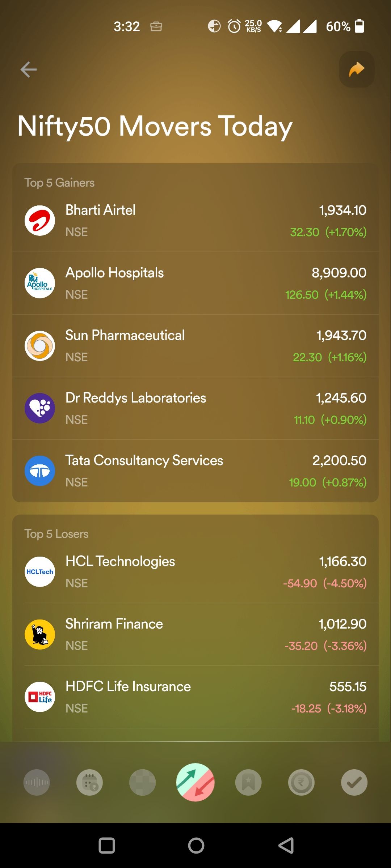Open the checkmark tab icon
Screen dimensions: 391x868
pyautogui.click(x=354, y=782)
